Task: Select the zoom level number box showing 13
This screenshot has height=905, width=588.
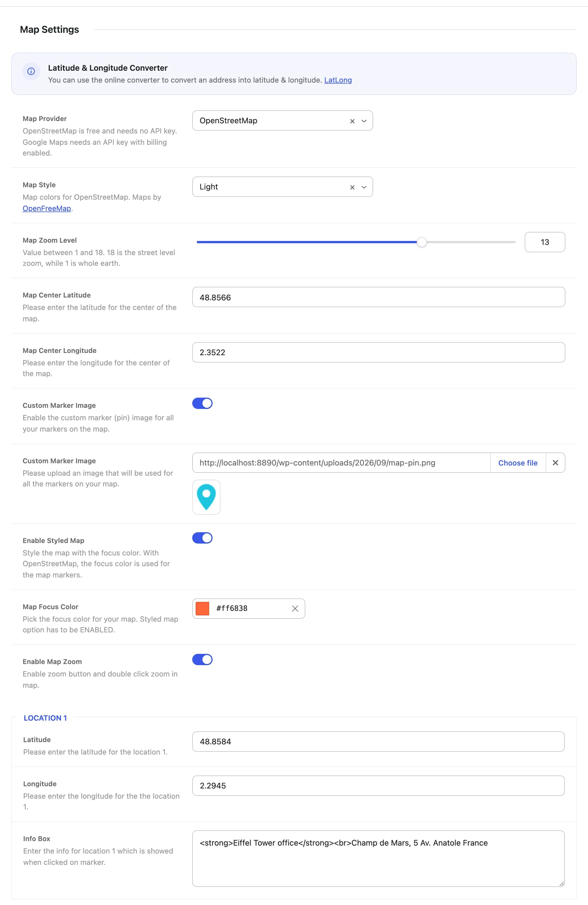Action: click(545, 242)
